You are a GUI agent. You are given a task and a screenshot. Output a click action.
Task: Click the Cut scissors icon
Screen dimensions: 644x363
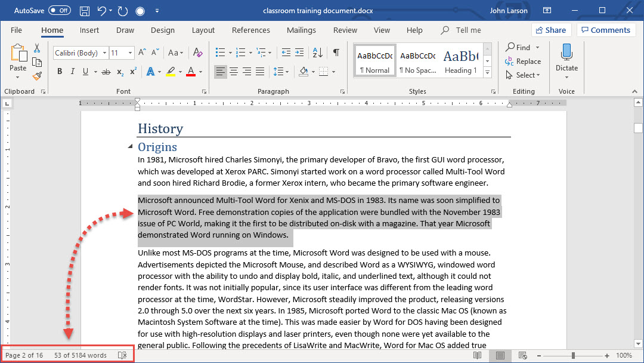coord(37,48)
